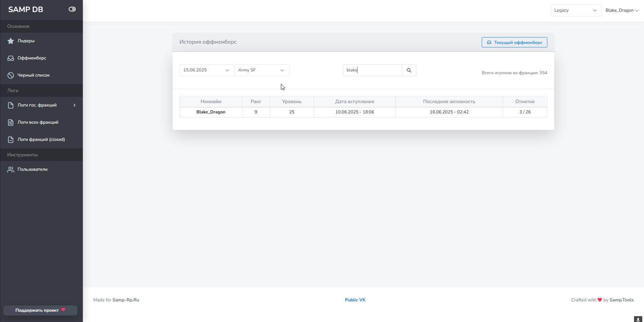The width and height of the screenshot is (644, 322).
Task: Follow the Samp.Tools footer link
Action: (x=621, y=300)
